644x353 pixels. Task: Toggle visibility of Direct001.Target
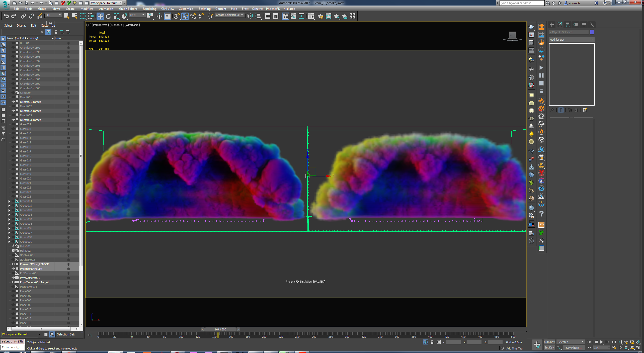[x=13, y=102]
